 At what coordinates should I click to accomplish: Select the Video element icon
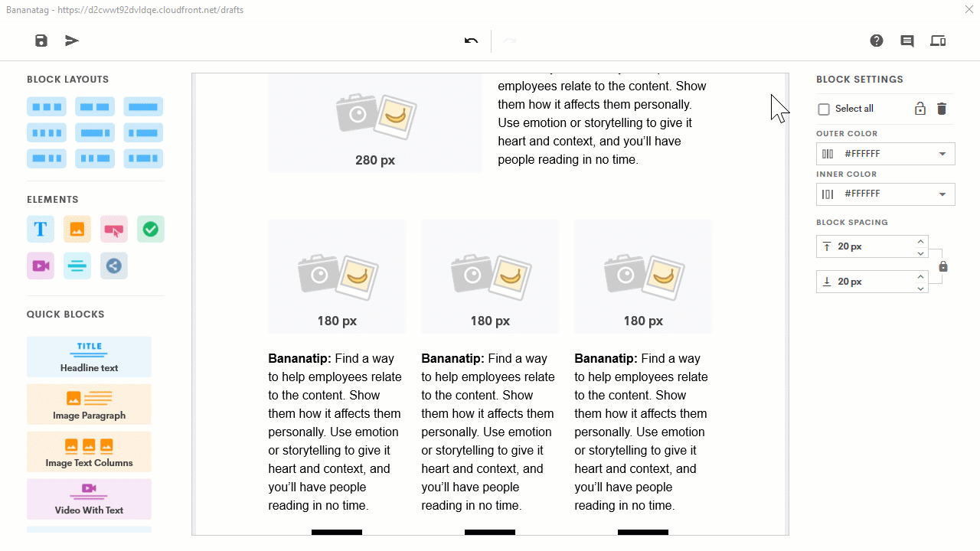tap(41, 266)
